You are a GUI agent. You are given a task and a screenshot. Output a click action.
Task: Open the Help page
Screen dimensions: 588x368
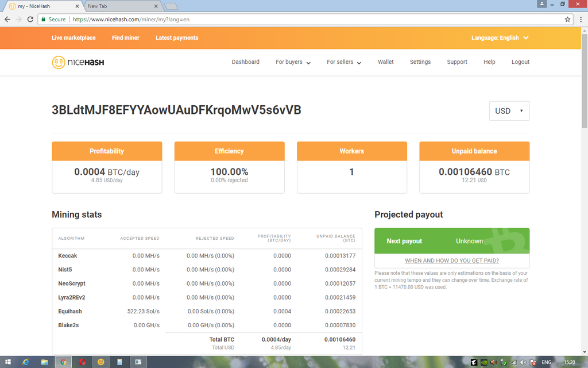click(489, 62)
